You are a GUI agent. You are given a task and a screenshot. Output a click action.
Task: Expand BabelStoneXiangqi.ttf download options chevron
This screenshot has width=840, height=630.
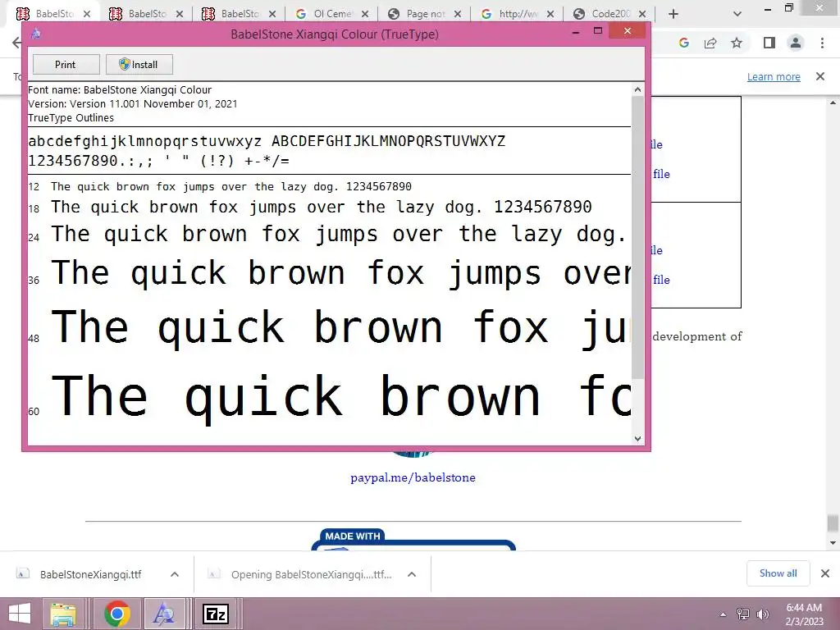tap(175, 574)
